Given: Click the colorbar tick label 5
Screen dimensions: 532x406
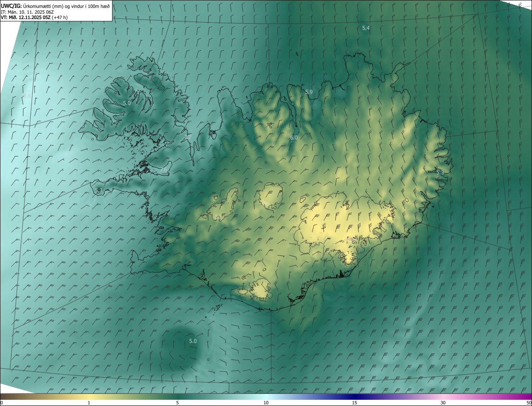Looking at the screenshot, I should point(177,403).
